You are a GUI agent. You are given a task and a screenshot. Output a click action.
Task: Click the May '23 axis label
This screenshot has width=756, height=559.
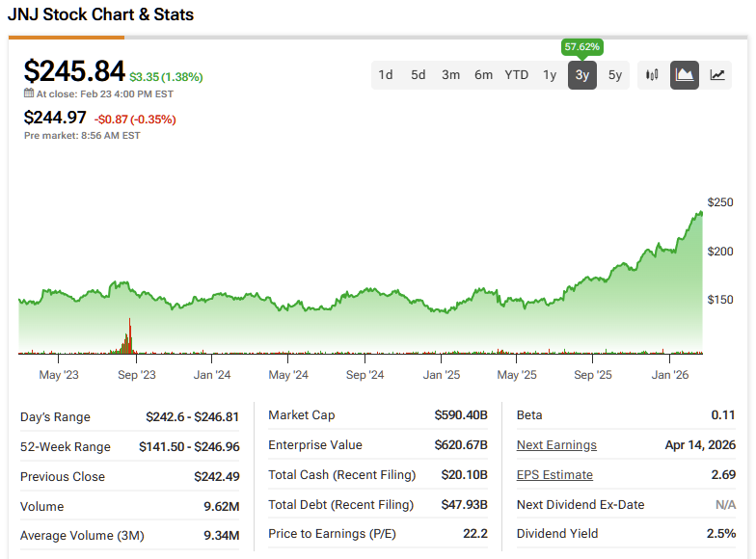(x=58, y=375)
